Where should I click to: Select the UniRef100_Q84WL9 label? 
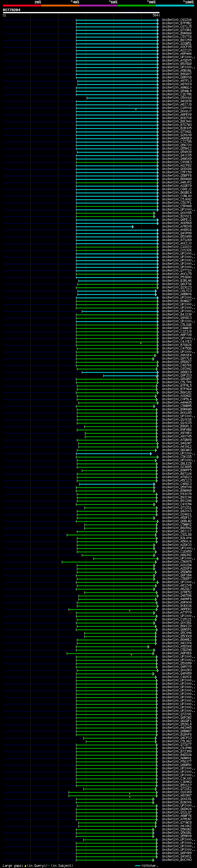point(176,91)
